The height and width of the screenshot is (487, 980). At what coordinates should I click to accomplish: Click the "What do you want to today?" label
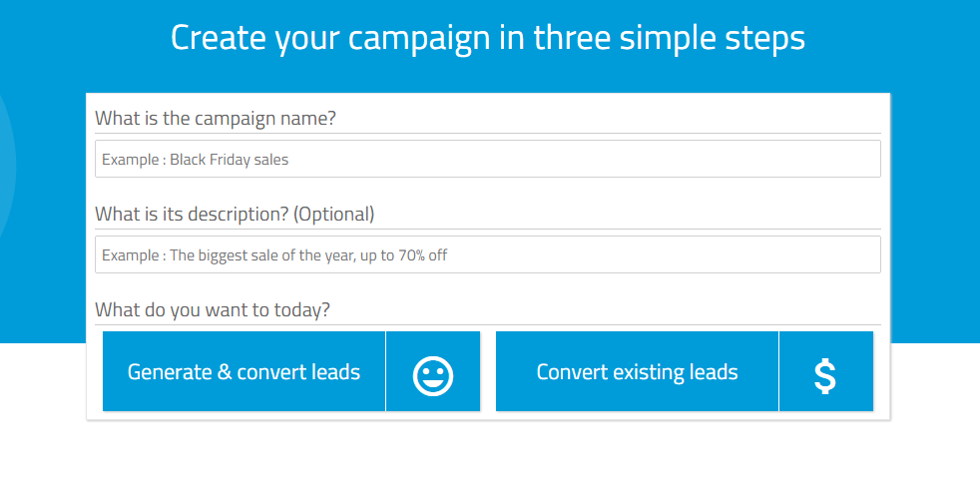coord(213,309)
